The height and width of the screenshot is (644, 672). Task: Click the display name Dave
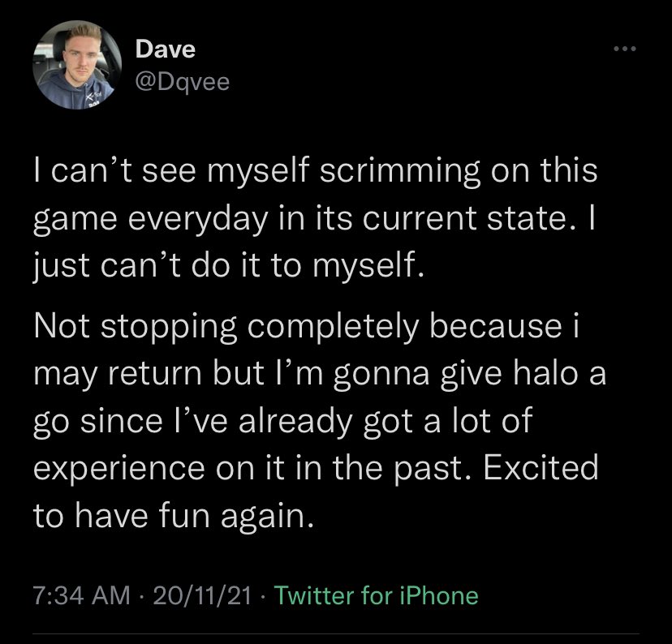(x=165, y=49)
